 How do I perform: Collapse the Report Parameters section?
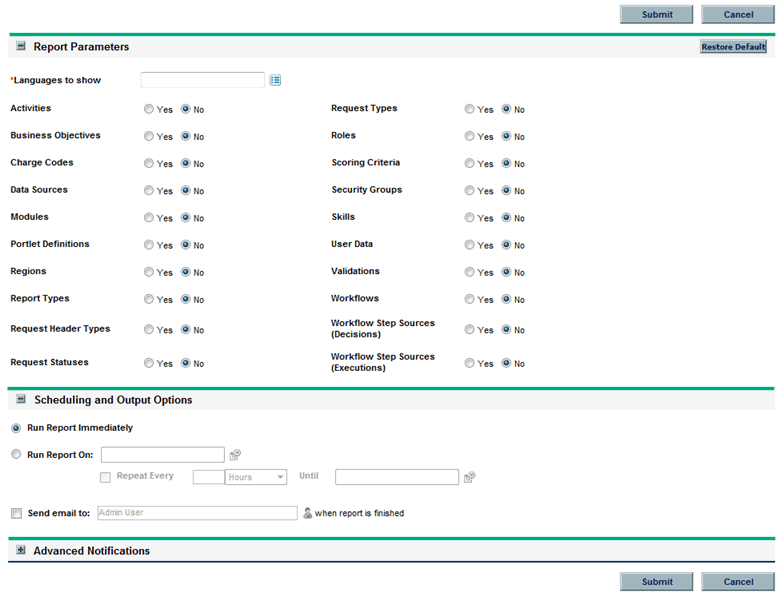pyautogui.click(x=20, y=47)
